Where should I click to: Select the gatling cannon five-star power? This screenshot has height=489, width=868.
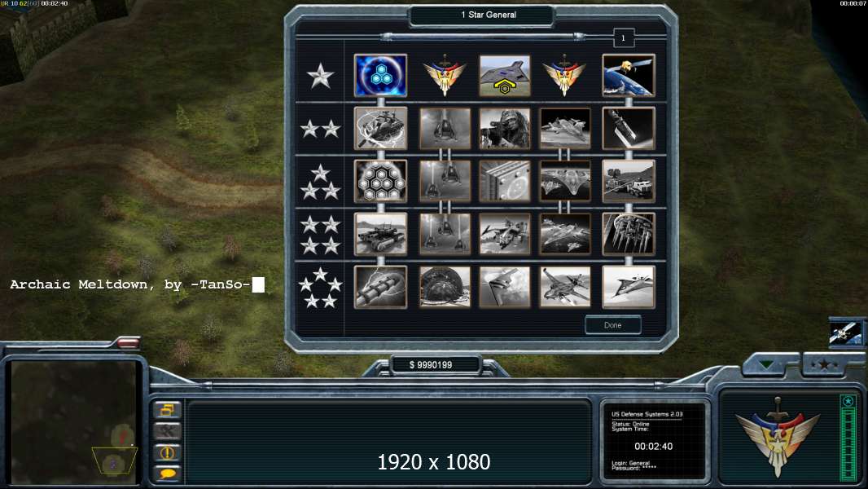pos(380,288)
